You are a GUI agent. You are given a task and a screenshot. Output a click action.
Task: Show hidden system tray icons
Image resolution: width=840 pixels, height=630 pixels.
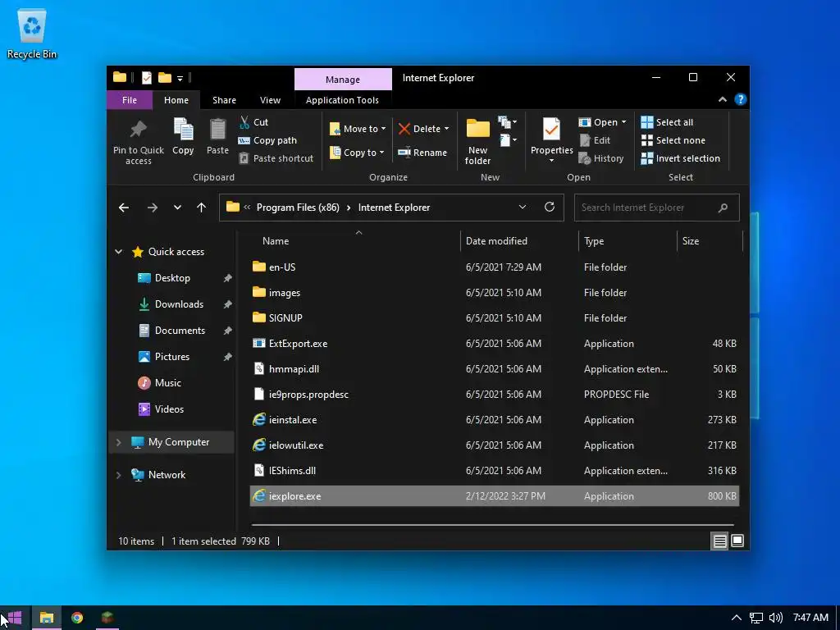pyautogui.click(x=737, y=618)
